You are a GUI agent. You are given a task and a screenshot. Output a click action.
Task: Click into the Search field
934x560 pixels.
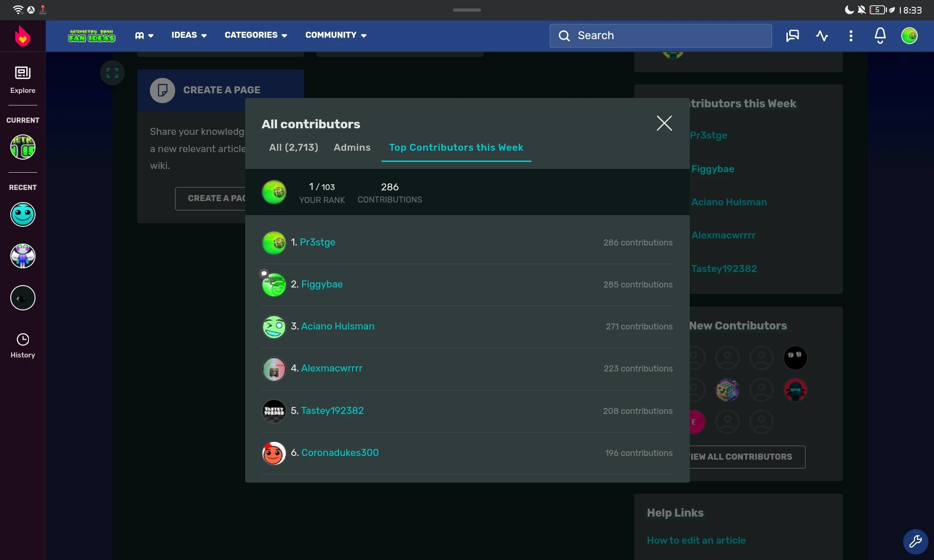660,36
